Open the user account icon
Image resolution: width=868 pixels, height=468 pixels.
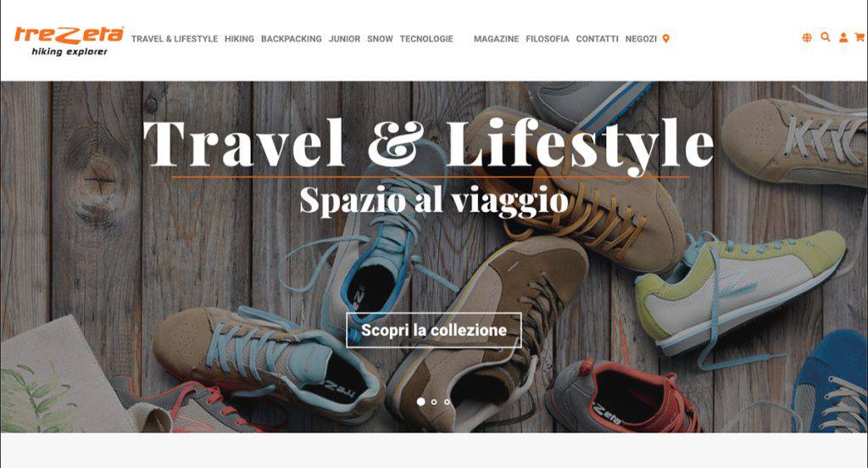(843, 37)
